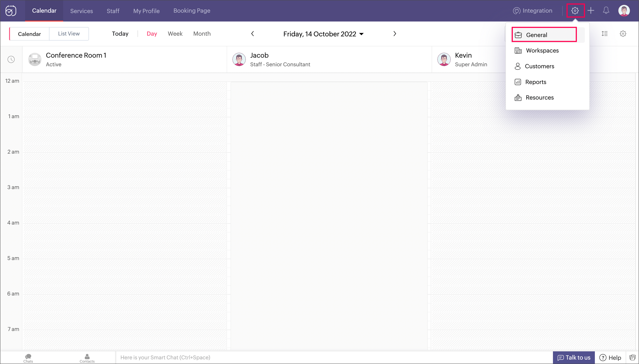
Task: Open the My Profile tab
Action: (x=146, y=11)
